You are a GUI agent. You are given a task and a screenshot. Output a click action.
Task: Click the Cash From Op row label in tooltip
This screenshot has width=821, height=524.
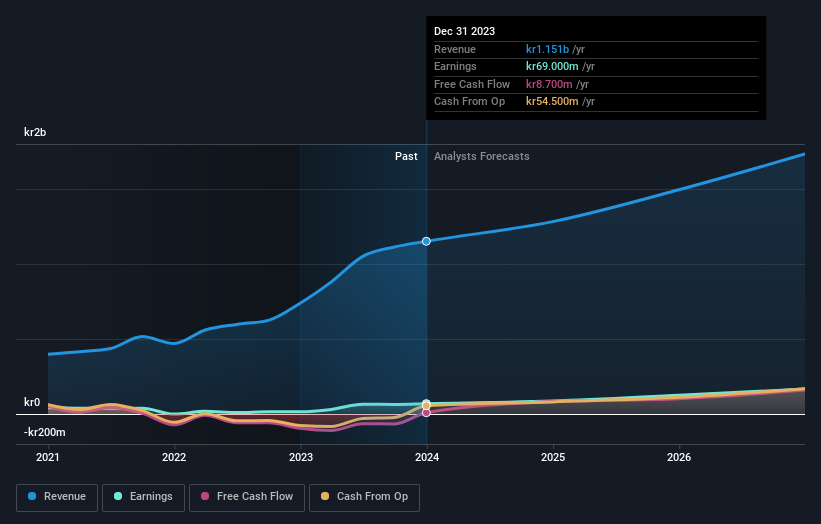pyautogui.click(x=469, y=102)
